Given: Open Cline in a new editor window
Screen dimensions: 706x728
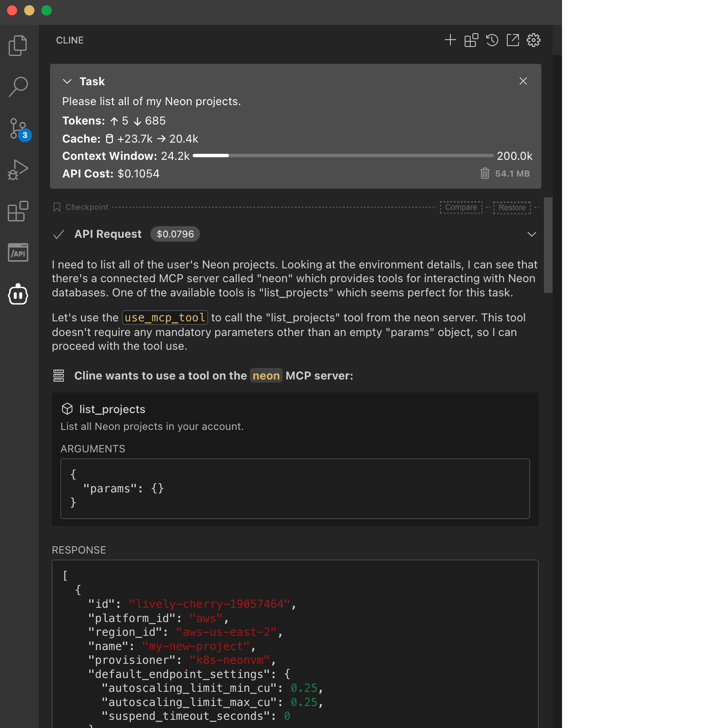Looking at the screenshot, I should coord(512,40).
